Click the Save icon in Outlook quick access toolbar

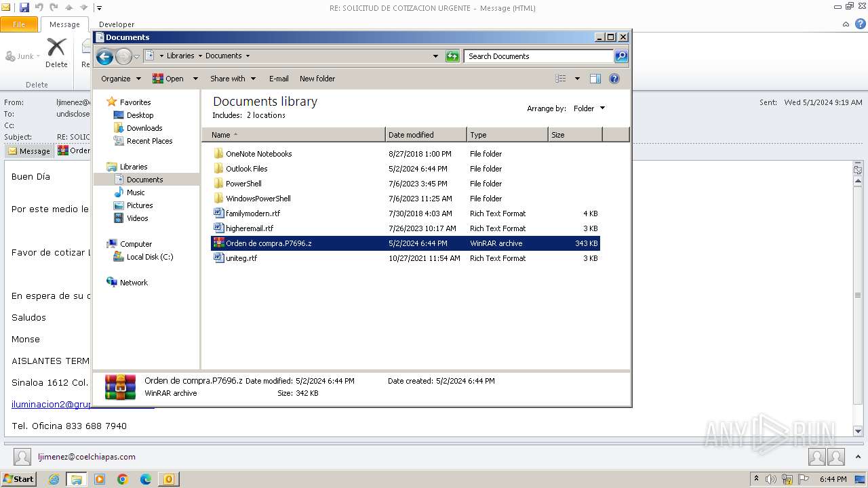(24, 7)
